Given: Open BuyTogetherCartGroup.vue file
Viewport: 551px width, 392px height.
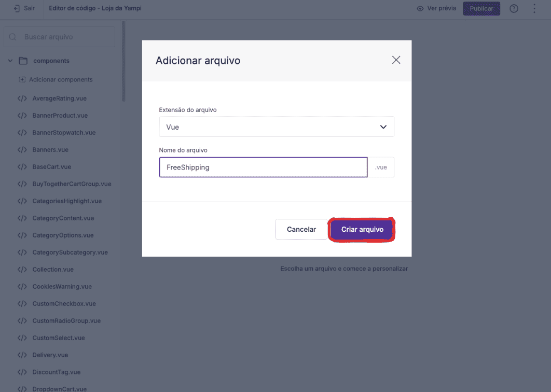Looking at the screenshot, I should pos(72,184).
